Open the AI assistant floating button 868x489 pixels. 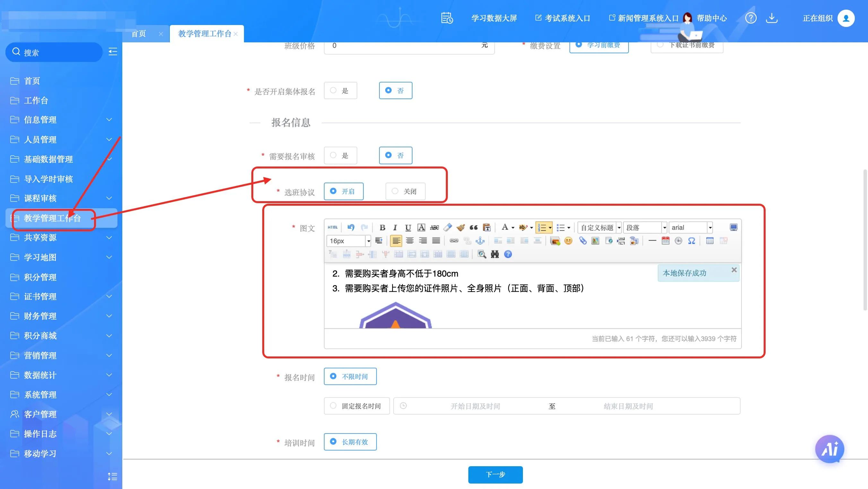pyautogui.click(x=829, y=449)
